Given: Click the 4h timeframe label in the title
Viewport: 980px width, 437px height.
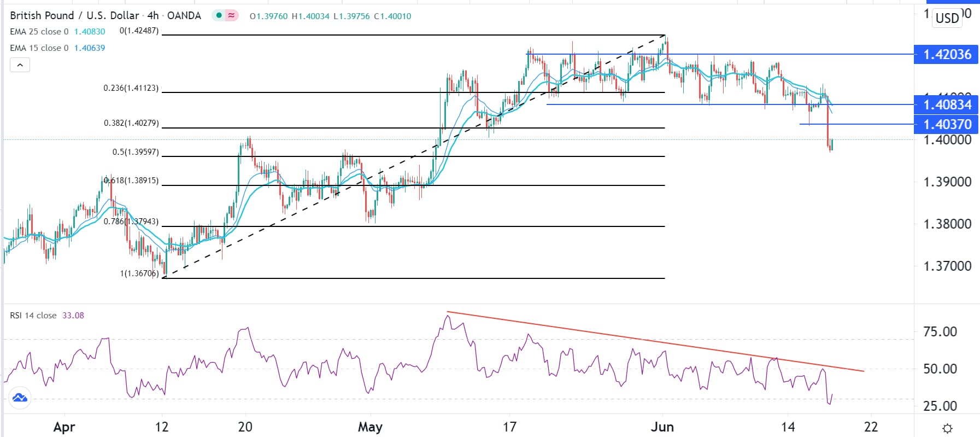Looking at the screenshot, I should (153, 15).
